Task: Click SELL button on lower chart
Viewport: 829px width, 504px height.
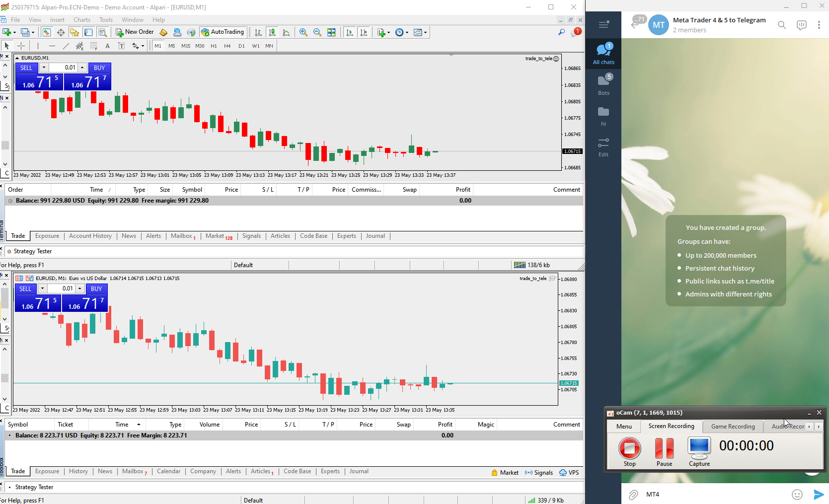Action: click(25, 288)
